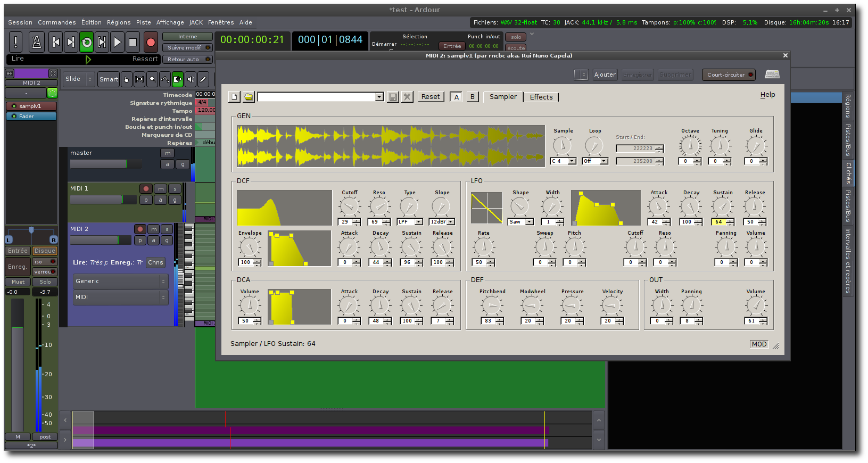Open the Slide edit mode dropdown
The height and width of the screenshot is (463, 868).
point(78,79)
